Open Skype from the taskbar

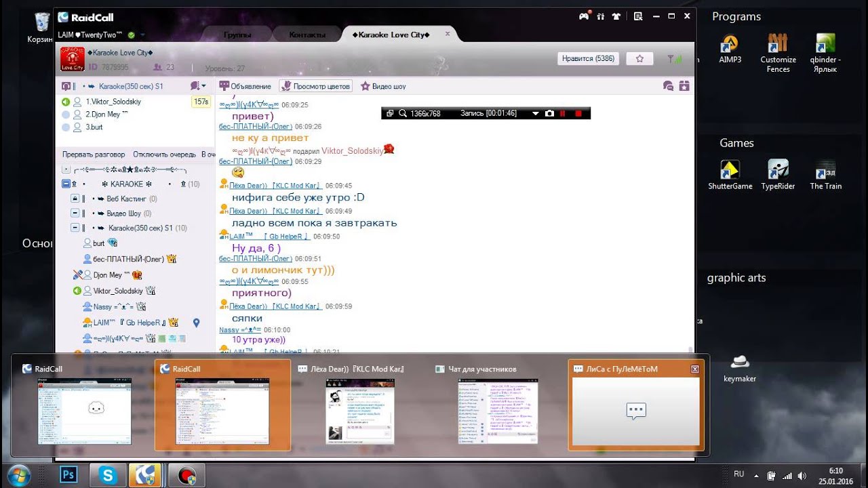(108, 474)
